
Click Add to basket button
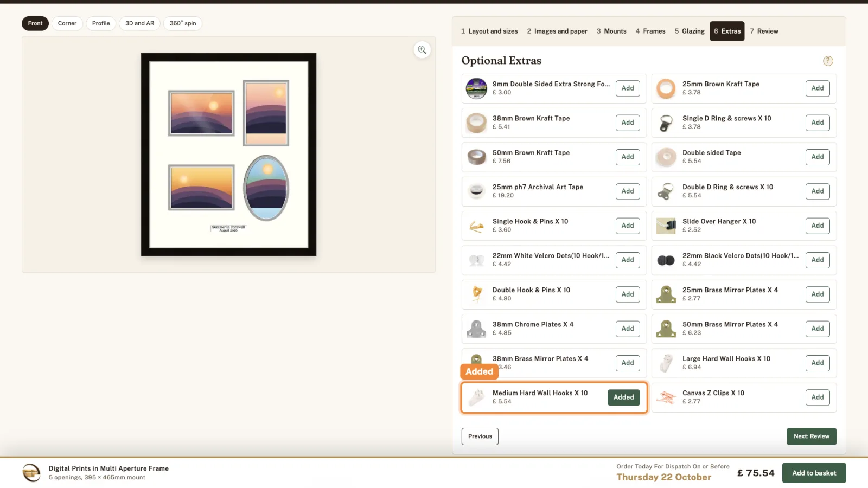[814, 473]
